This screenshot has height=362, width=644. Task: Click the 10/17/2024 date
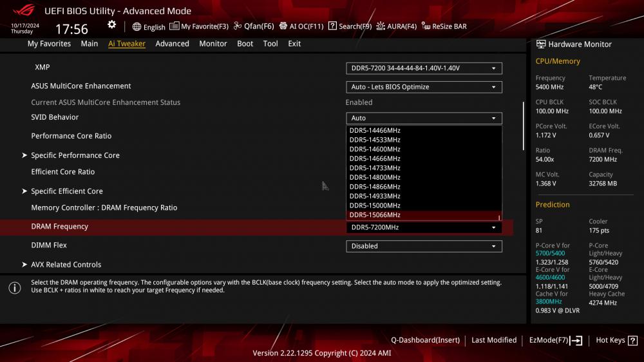25,26
